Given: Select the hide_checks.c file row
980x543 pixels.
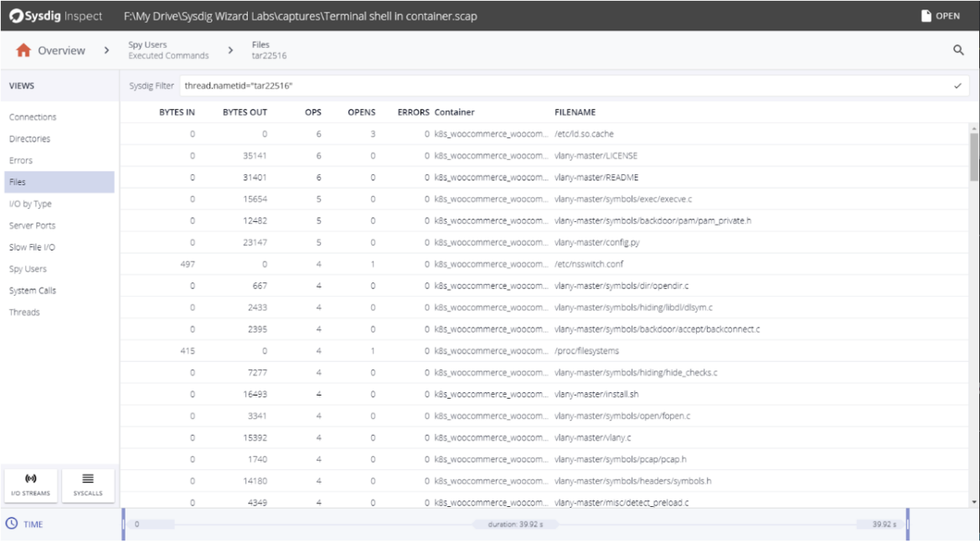Looking at the screenshot, I should pos(544,372).
